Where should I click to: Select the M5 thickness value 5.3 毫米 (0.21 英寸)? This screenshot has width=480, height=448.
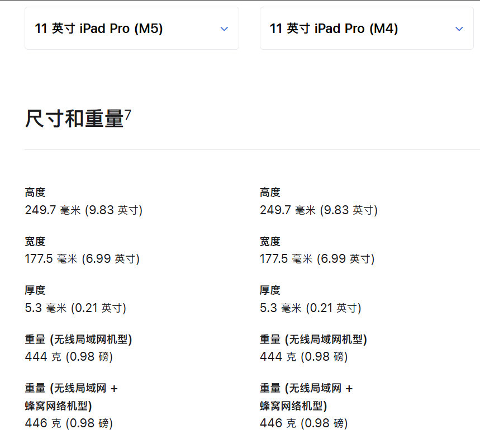pos(75,308)
